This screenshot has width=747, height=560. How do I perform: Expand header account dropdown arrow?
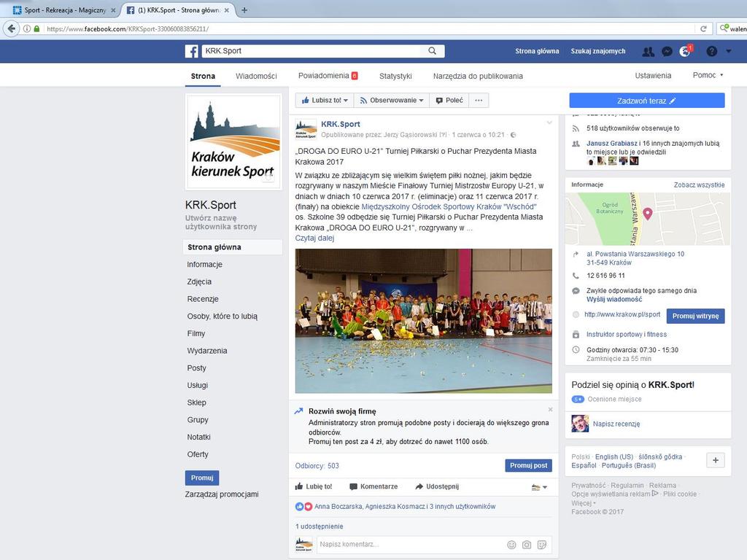[x=729, y=51]
